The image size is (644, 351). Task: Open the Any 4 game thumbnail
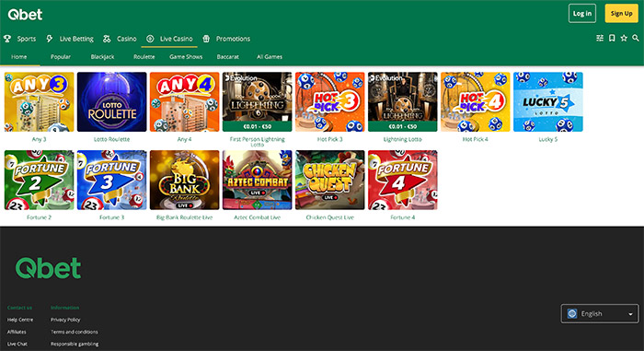pyautogui.click(x=184, y=102)
